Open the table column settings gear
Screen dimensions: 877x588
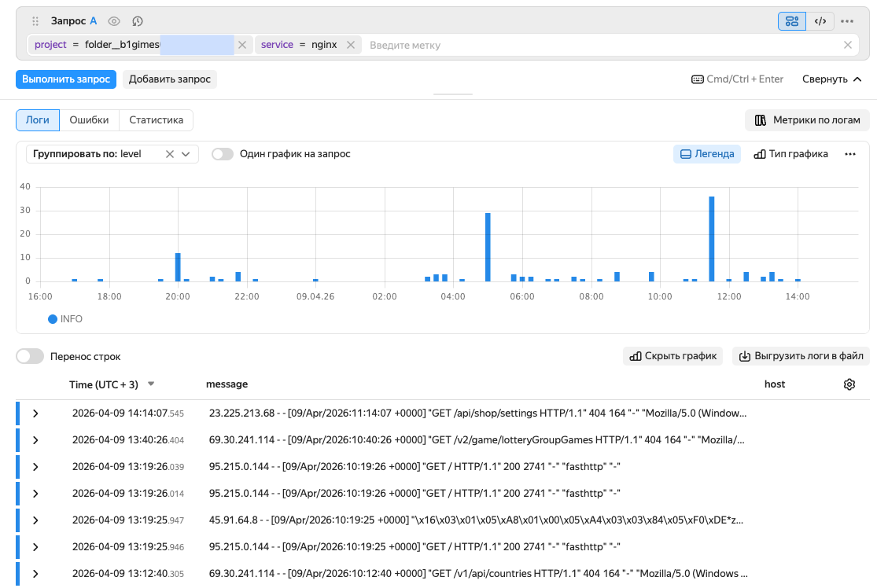pyautogui.click(x=849, y=384)
